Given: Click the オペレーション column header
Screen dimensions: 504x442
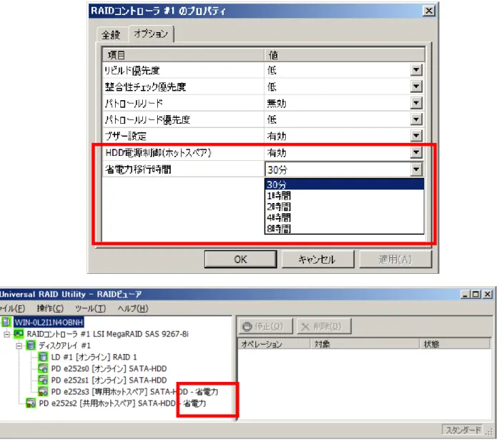Looking at the screenshot, I should (x=274, y=344).
